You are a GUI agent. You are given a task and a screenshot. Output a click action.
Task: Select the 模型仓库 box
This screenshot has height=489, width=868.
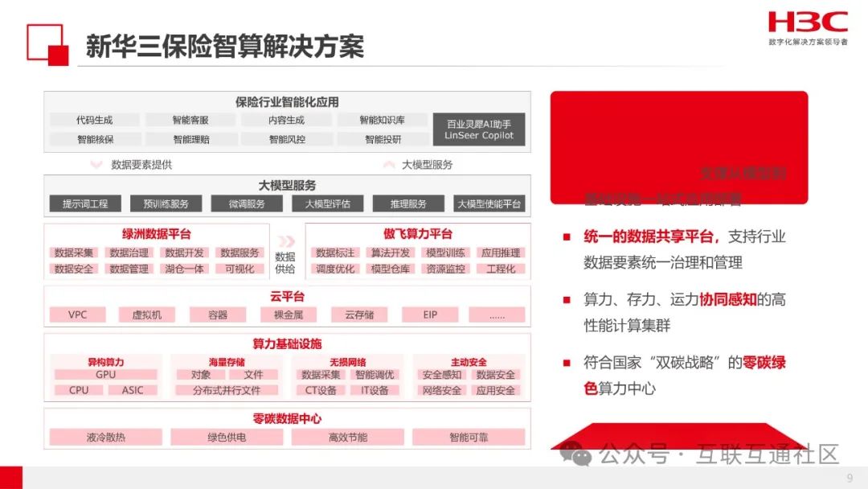tap(391, 269)
